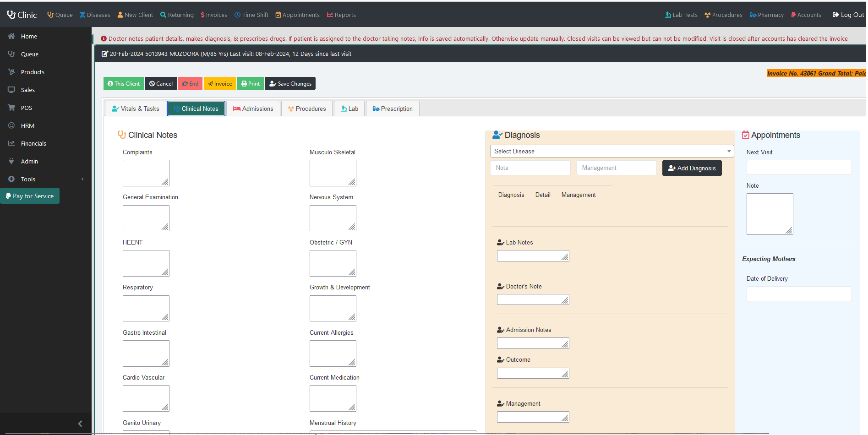Click the Doctor's Note text area
Screen dimensions: 868x435
533,299
